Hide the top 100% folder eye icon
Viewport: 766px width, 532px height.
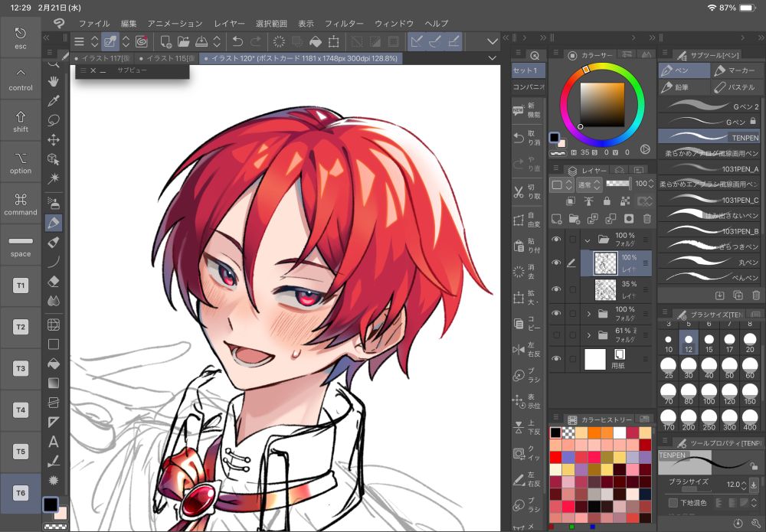click(x=556, y=239)
